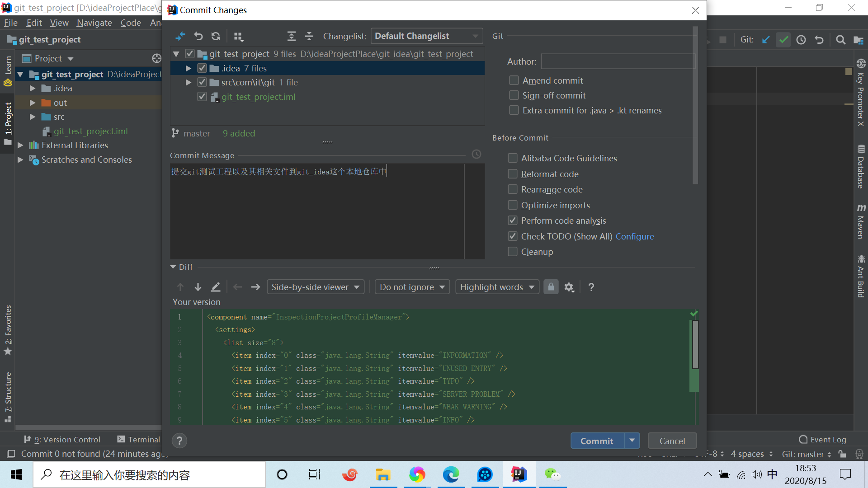Open Version Control tool window tab

[62, 439]
